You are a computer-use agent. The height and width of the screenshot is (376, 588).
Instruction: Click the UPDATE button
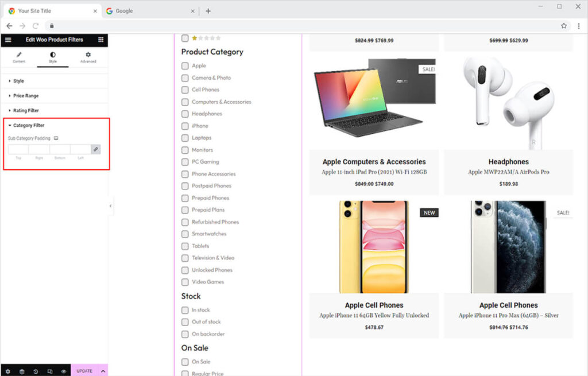84,371
